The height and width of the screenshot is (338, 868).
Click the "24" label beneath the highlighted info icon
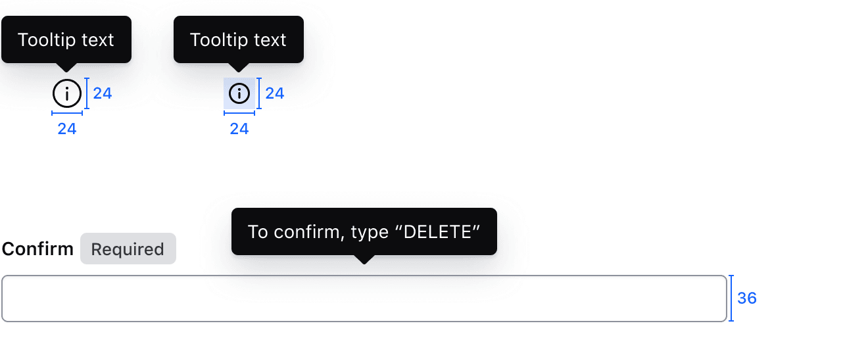click(x=239, y=129)
